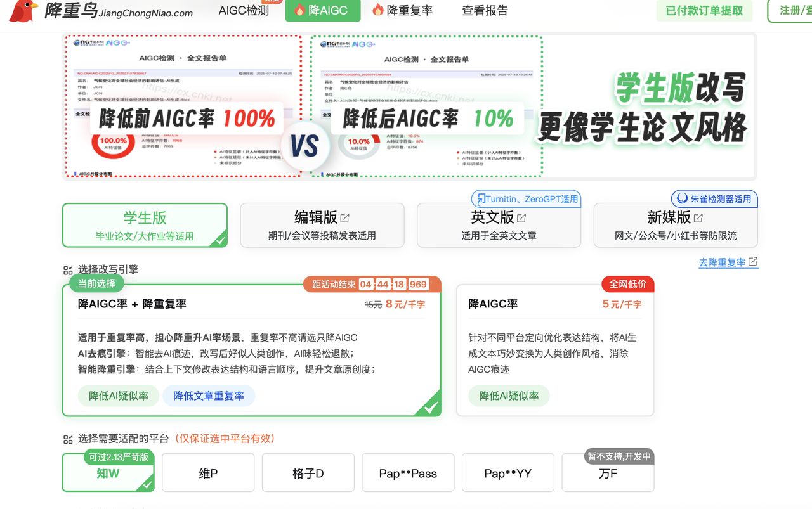Open the AIGC检测 menu item

click(x=243, y=11)
